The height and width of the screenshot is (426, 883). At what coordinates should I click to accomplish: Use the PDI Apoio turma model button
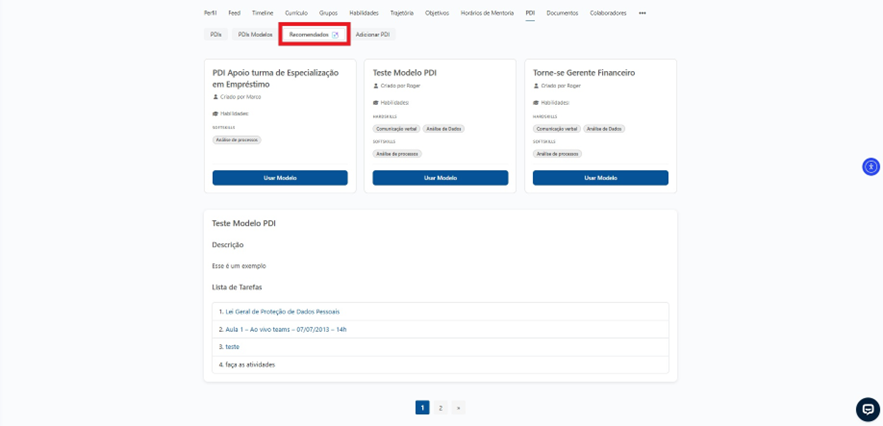click(280, 178)
